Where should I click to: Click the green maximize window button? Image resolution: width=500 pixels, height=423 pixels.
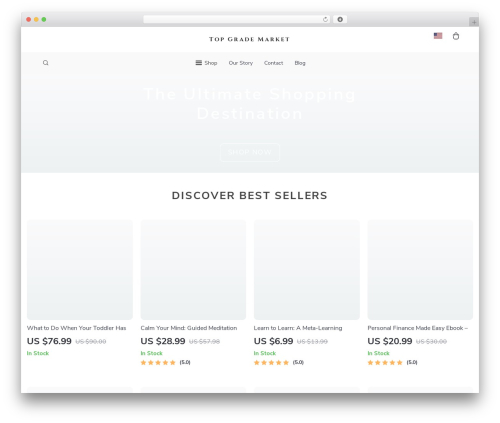coord(44,19)
